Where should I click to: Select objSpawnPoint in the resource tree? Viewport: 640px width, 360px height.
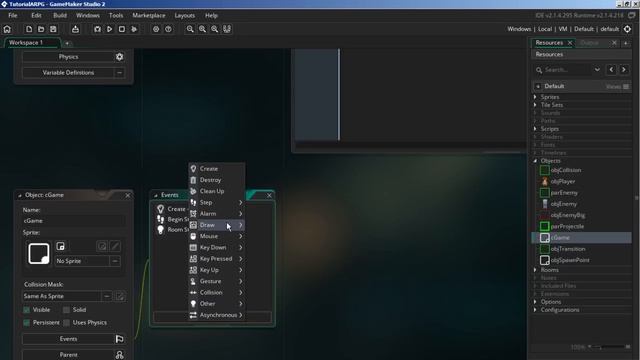[570, 260]
